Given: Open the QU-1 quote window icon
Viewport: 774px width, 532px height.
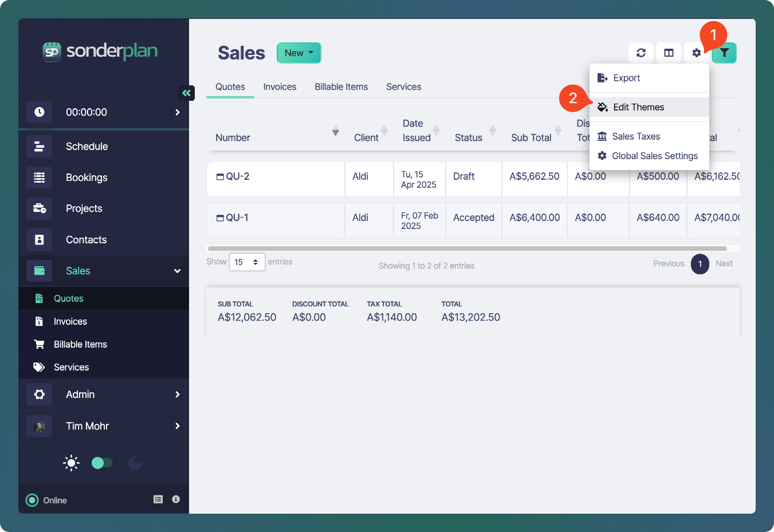Looking at the screenshot, I should (x=220, y=218).
